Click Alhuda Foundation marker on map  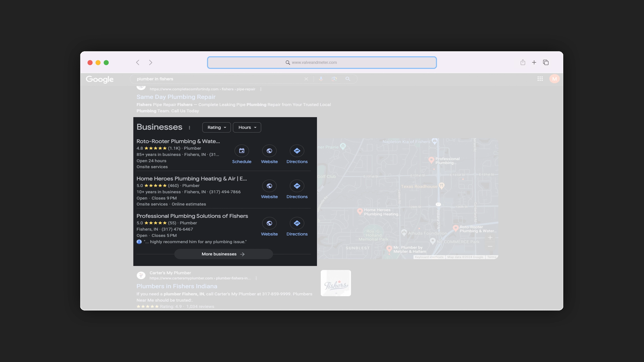coord(404,233)
